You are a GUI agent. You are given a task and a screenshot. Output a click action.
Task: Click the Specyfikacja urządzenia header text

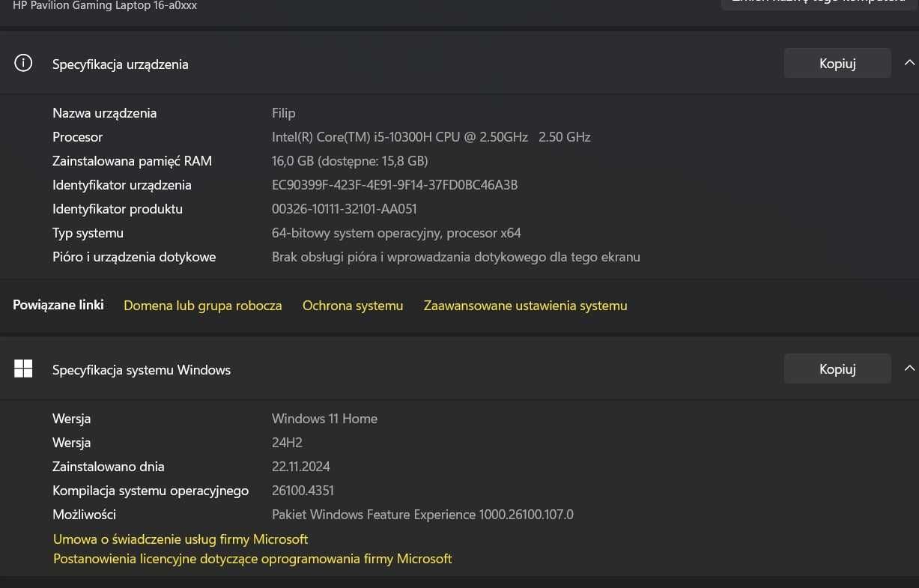tap(121, 64)
